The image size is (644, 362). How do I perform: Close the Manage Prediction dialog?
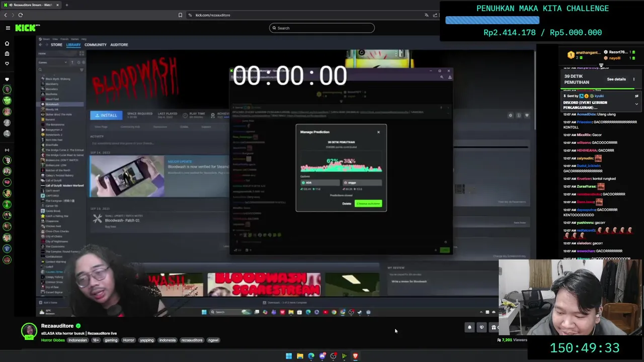click(x=379, y=132)
